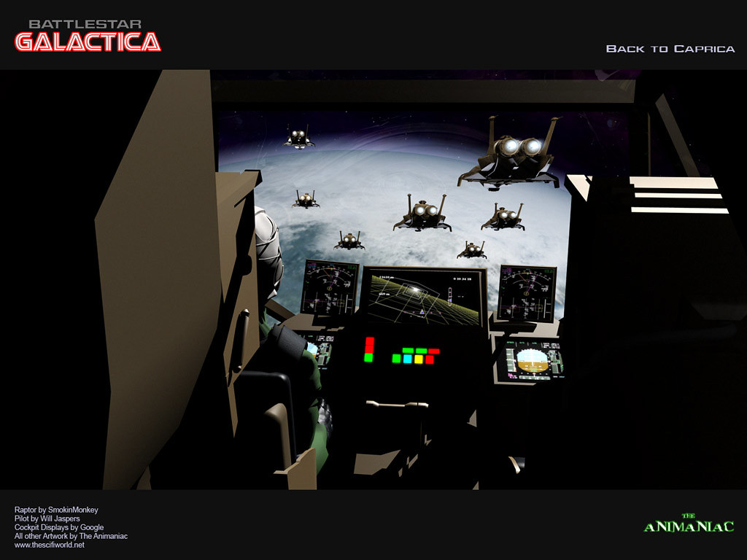Click the largest ship with glowing engines
This screenshot has height=560, width=747.
coord(509,153)
